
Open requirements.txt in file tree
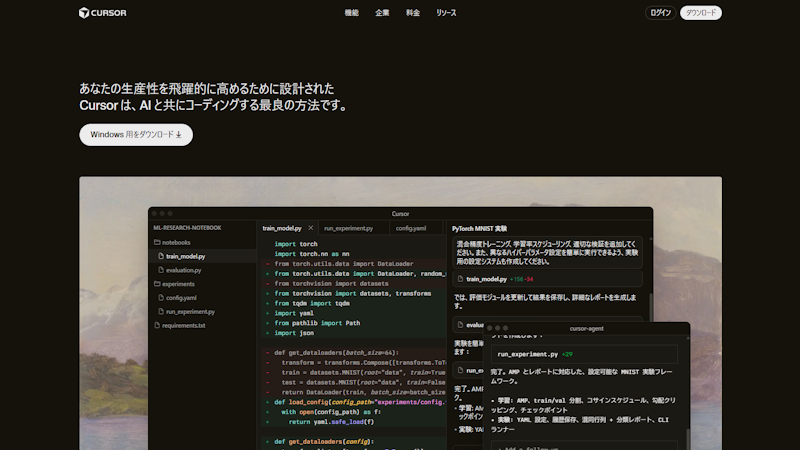pyautogui.click(x=184, y=325)
